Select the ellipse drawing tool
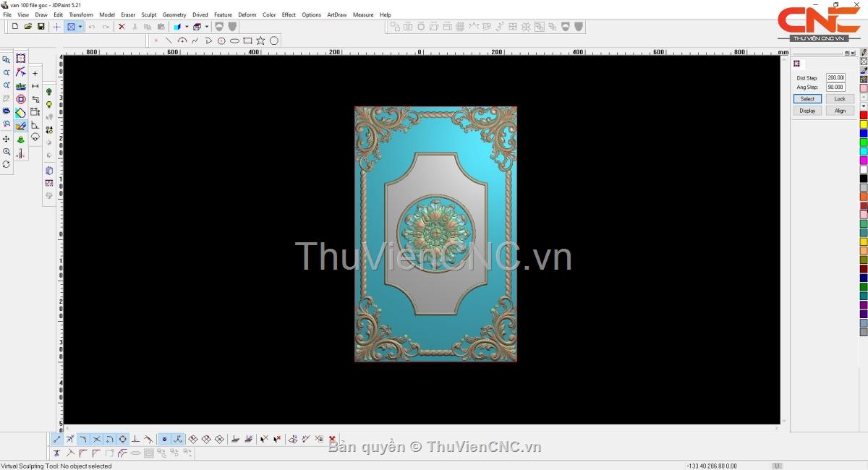The width and height of the screenshot is (868, 470). pos(234,40)
